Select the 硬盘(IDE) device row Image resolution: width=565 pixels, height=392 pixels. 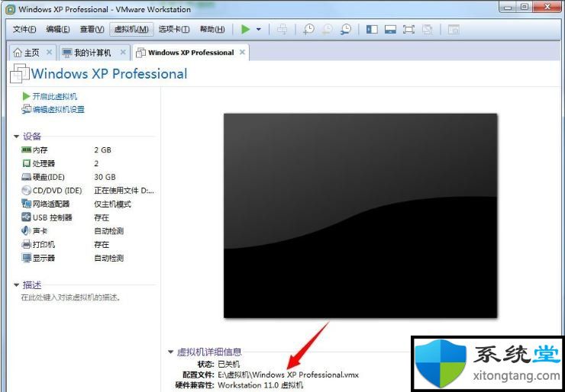click(x=88, y=177)
